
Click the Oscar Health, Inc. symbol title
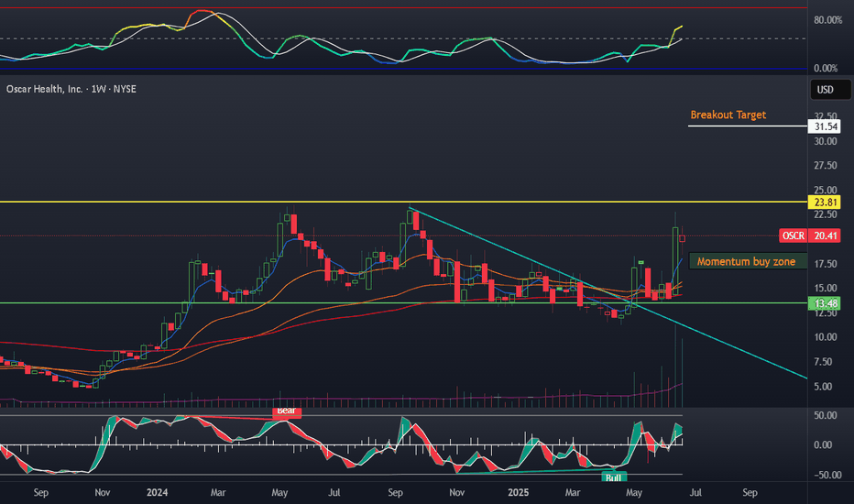pyautogui.click(x=71, y=89)
